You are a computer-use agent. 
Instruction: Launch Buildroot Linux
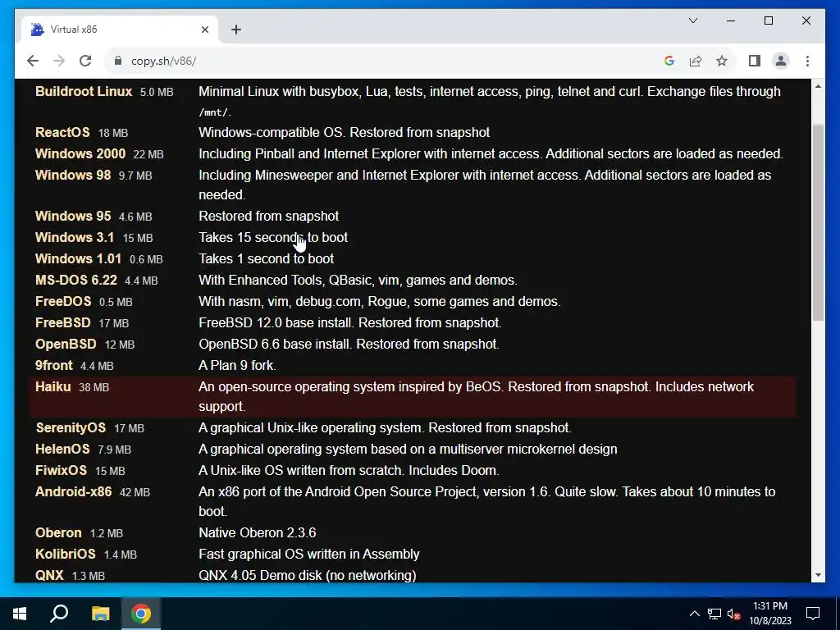(84, 92)
